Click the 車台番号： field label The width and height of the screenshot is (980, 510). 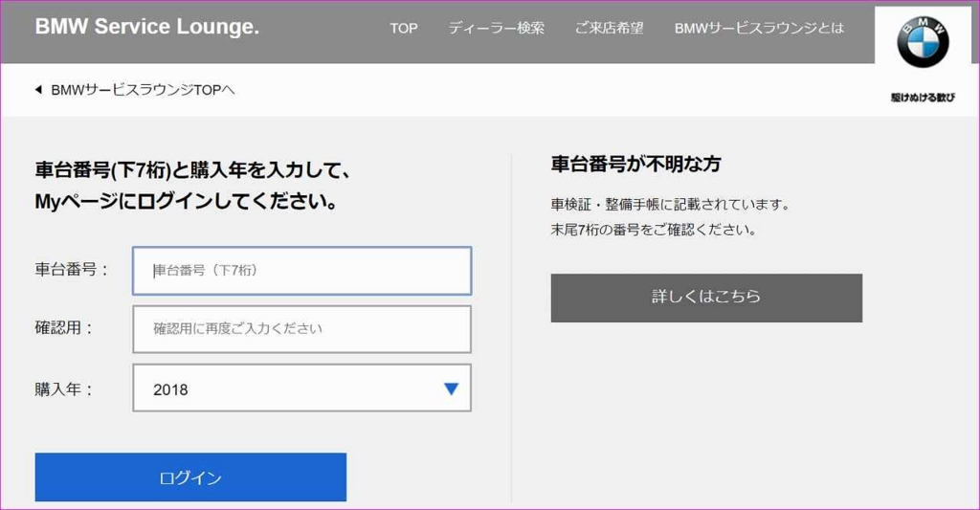72,270
